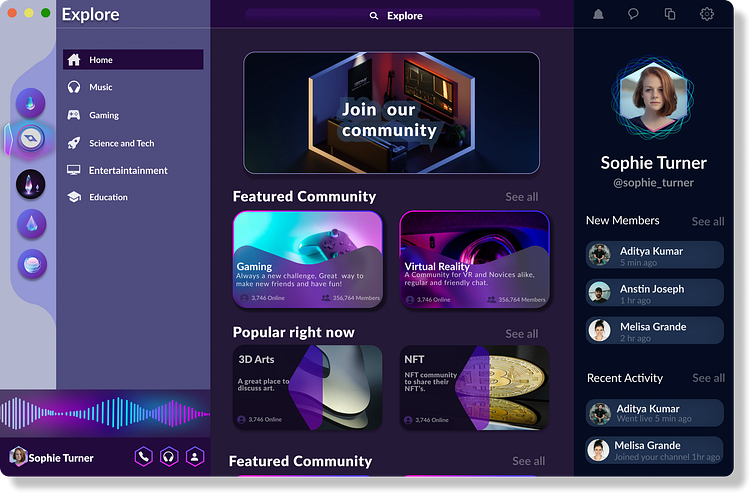The height and width of the screenshot is (495, 752).
Task: Click the @sophie_turner handle
Action: click(x=653, y=182)
